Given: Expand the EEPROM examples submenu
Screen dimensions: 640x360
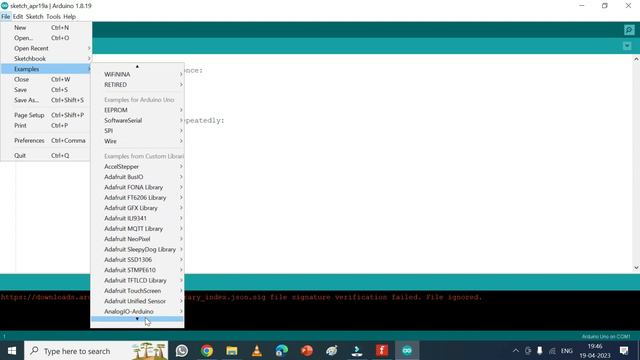Looking at the screenshot, I should (138, 110).
